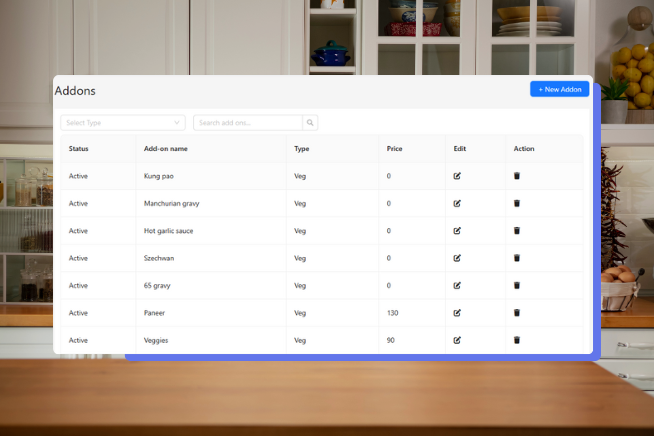Viewport: 654px width, 436px height.
Task: Click the Status column header
Action: 79,149
